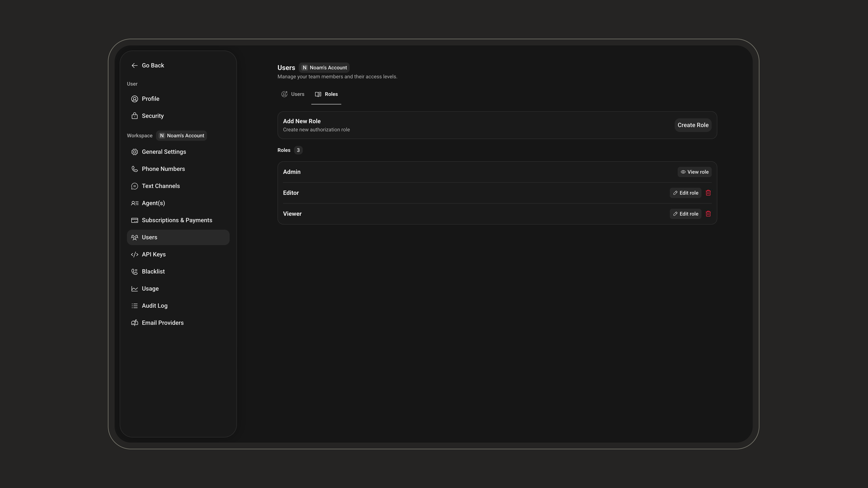
Task: Click Edit role for Editor
Action: pos(685,193)
